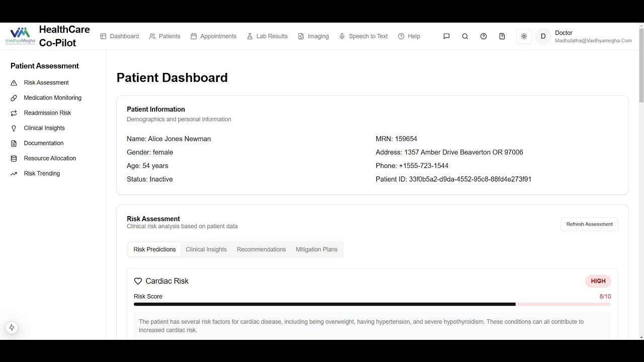Click the Clinical Insights lightbulb icon
The image size is (644, 362).
14,128
